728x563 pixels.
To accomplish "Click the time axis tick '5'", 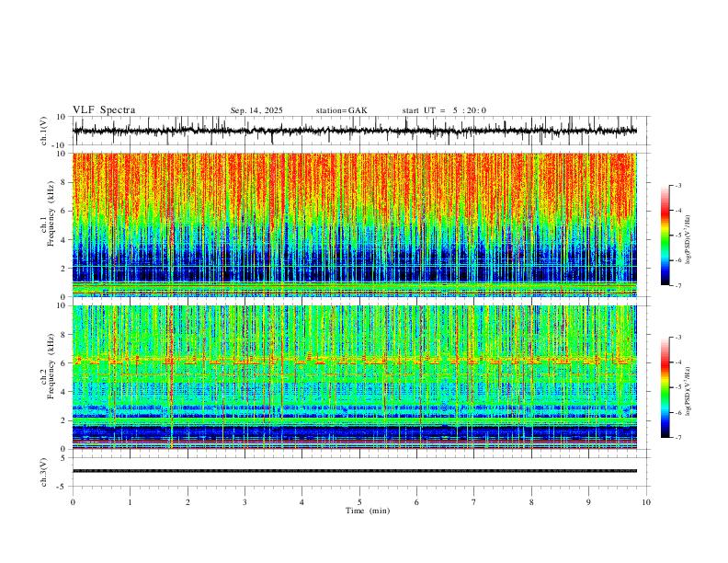I will [359, 502].
